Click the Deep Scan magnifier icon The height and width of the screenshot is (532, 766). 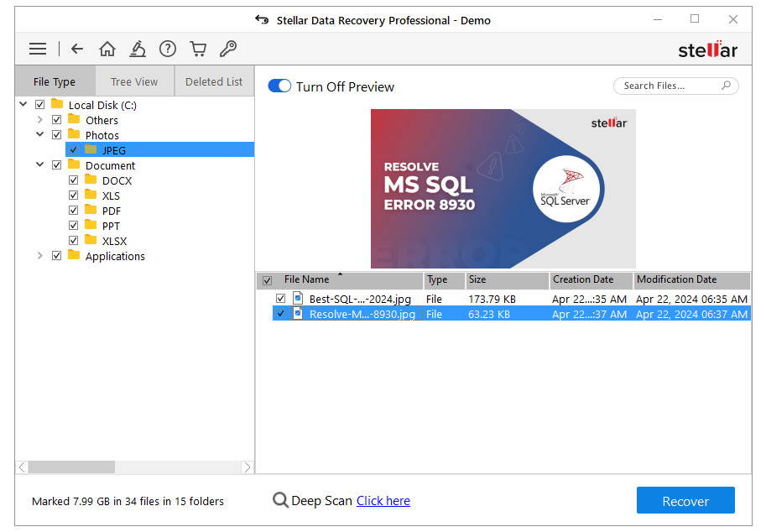280,500
